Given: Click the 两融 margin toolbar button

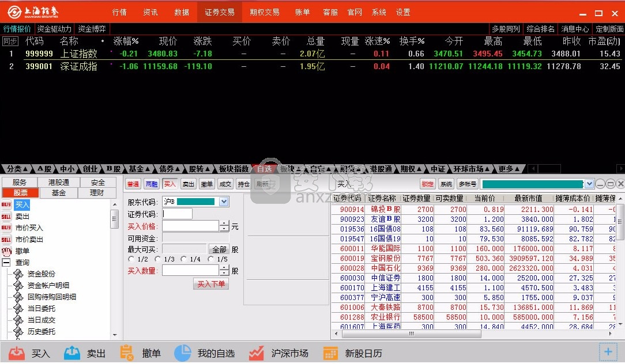Looking at the screenshot, I should point(152,184).
